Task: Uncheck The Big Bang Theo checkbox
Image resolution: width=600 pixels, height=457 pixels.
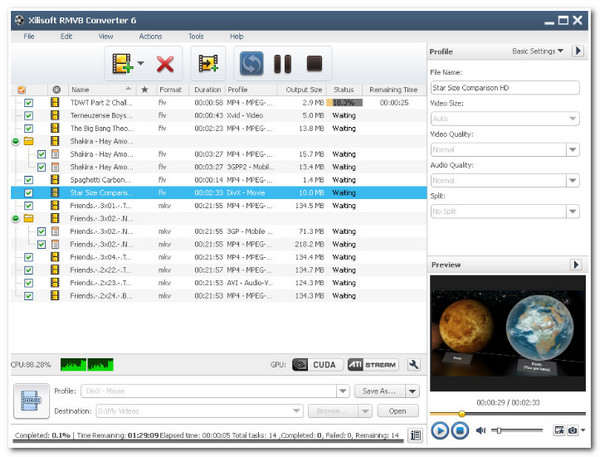Action: (x=29, y=128)
